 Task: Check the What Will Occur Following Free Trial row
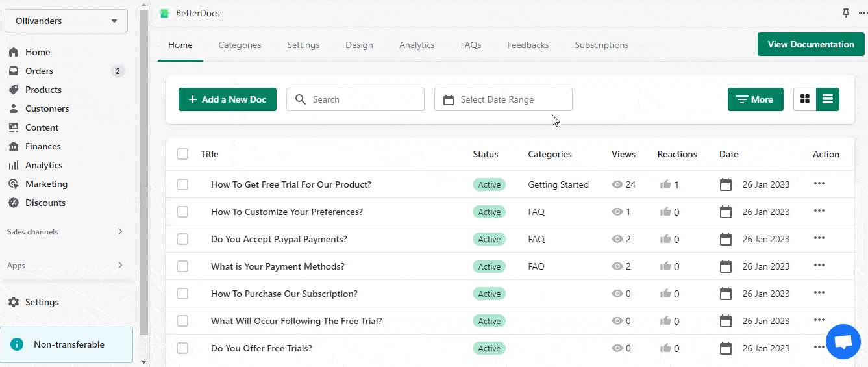(x=182, y=321)
